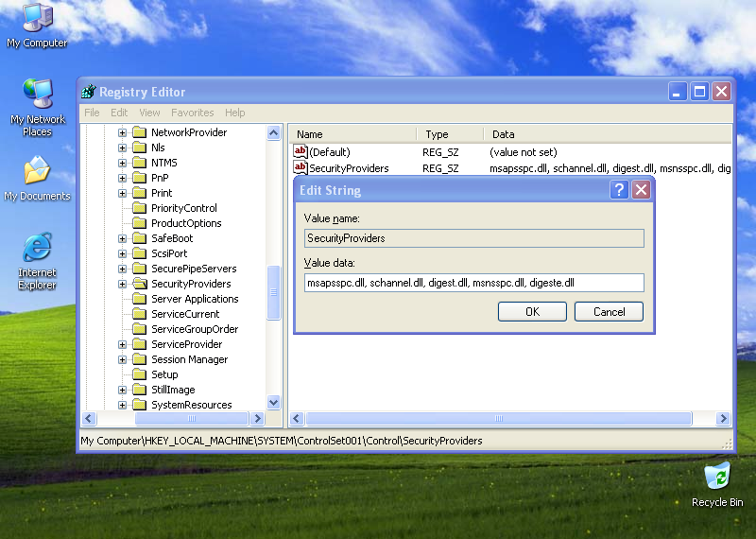
Task: Open My Computer desktop icon
Action: [38, 26]
